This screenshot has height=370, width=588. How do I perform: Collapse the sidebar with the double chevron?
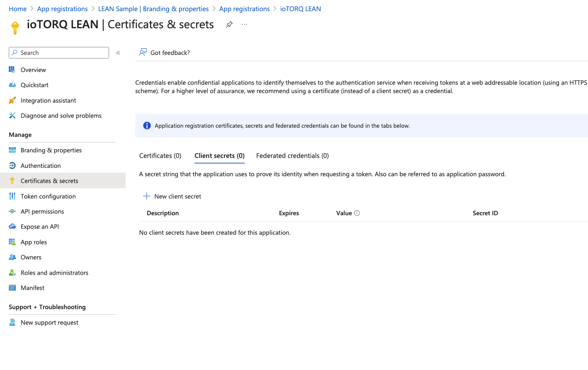(x=118, y=53)
